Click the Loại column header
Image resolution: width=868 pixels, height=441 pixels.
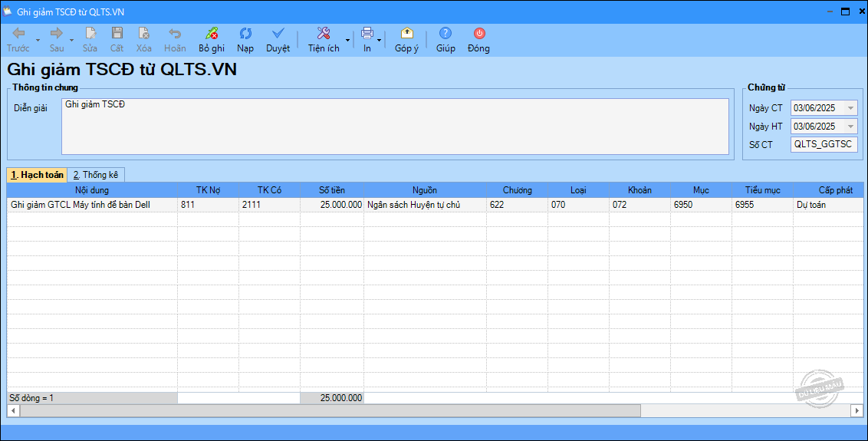click(x=578, y=190)
